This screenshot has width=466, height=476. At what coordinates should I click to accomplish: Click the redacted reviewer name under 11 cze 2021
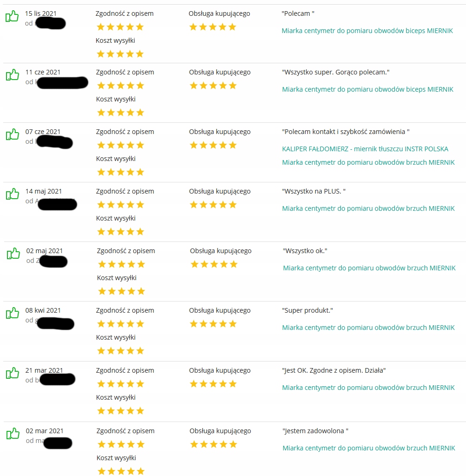pyautogui.click(x=62, y=83)
